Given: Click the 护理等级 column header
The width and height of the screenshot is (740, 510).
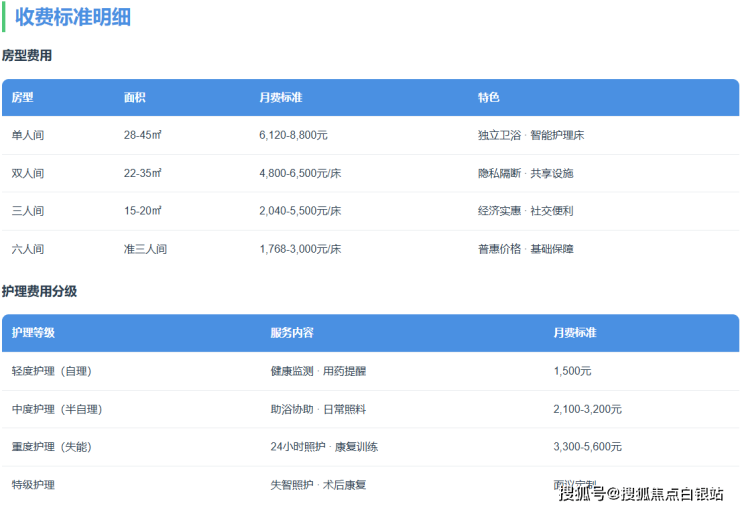Looking at the screenshot, I should tap(33, 333).
